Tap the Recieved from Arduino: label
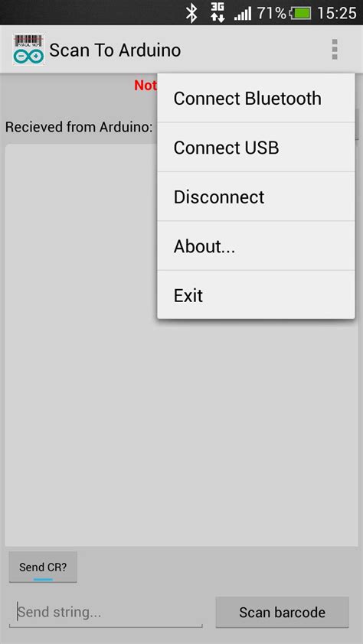The width and height of the screenshot is (363, 644). tap(79, 126)
